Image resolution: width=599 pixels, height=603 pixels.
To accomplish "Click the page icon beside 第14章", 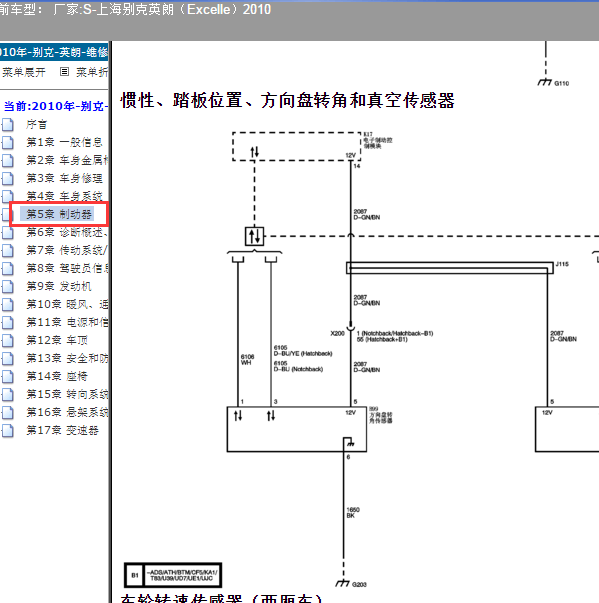I will (7, 376).
